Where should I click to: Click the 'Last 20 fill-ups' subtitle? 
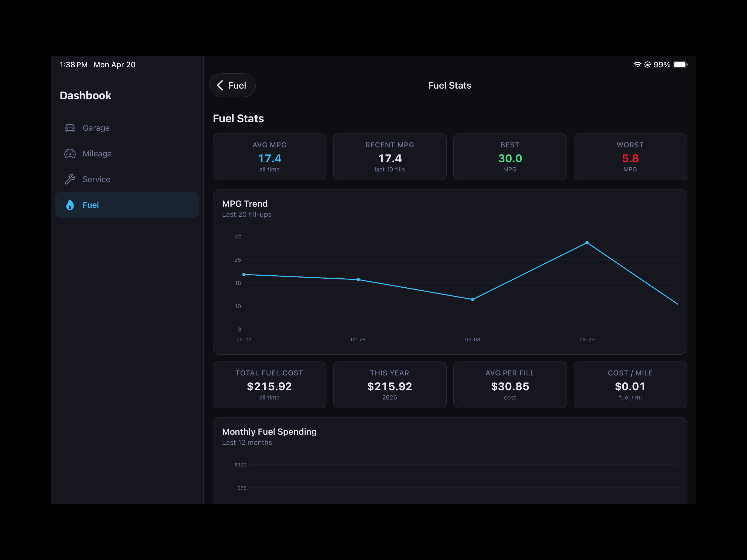[x=247, y=214]
